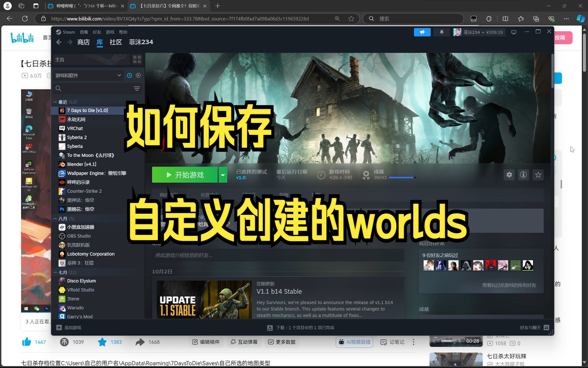Add 7 Days to Die to favorites star
This screenshot has height=368, width=588.
click(x=538, y=175)
